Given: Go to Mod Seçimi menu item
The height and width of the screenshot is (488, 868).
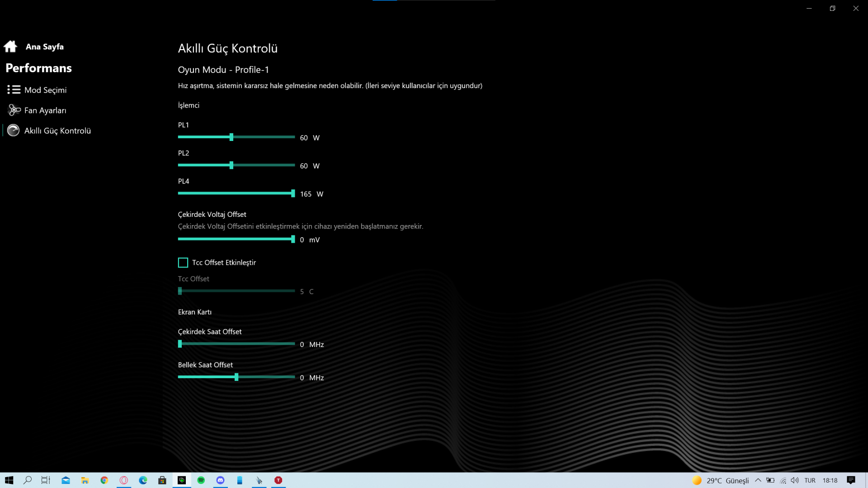Looking at the screenshot, I should (x=45, y=90).
